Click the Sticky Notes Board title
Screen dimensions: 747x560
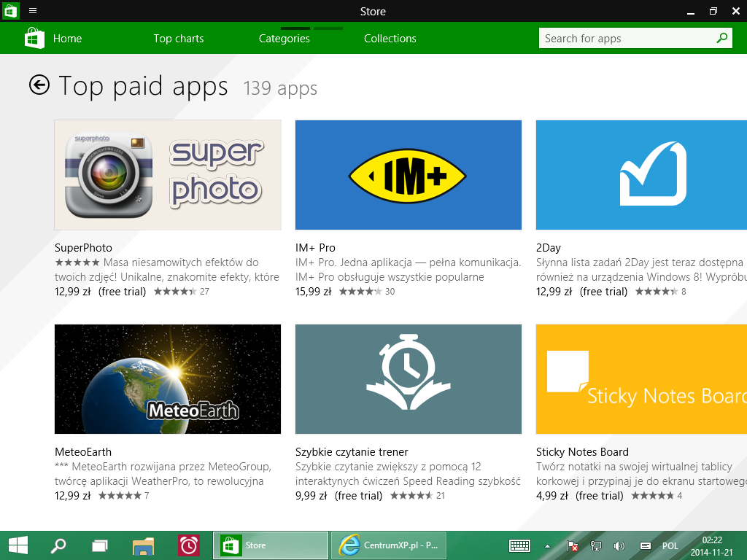point(582,452)
